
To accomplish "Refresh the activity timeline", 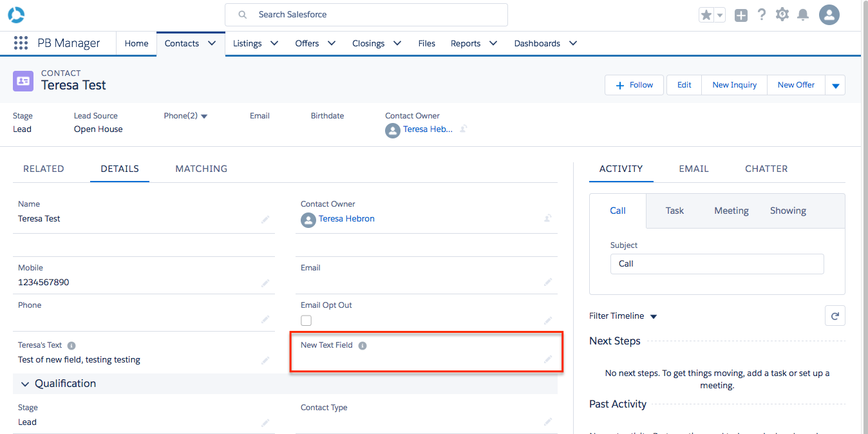I will click(x=835, y=316).
